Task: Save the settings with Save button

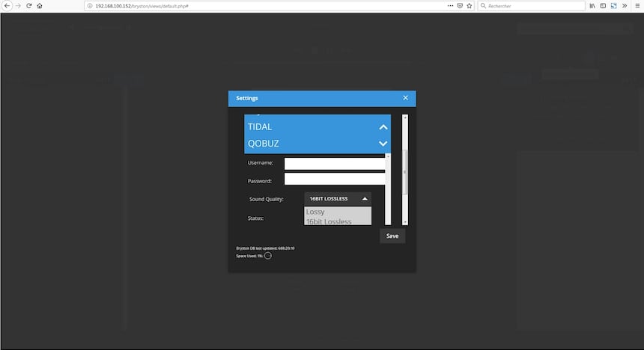Action: (392, 236)
